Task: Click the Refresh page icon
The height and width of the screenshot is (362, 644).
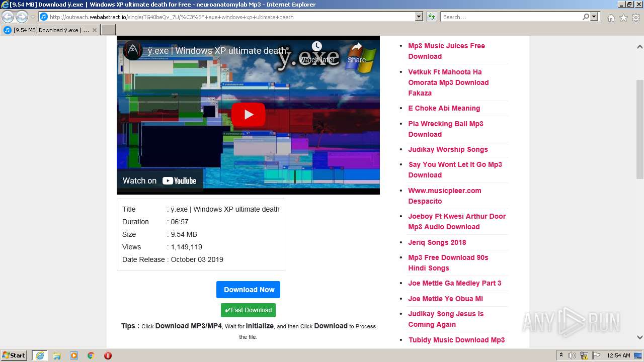Action: click(x=432, y=17)
